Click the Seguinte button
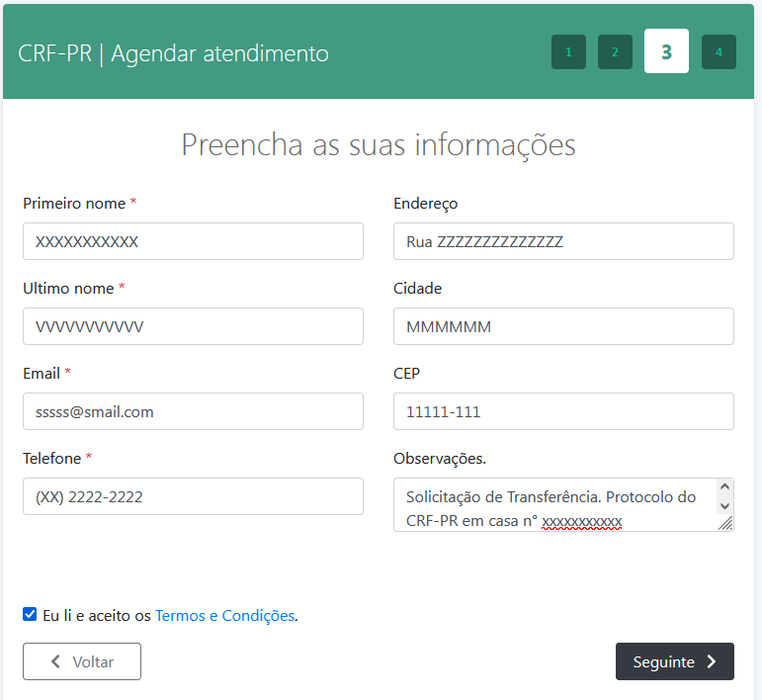This screenshot has width=762, height=700. (x=674, y=662)
